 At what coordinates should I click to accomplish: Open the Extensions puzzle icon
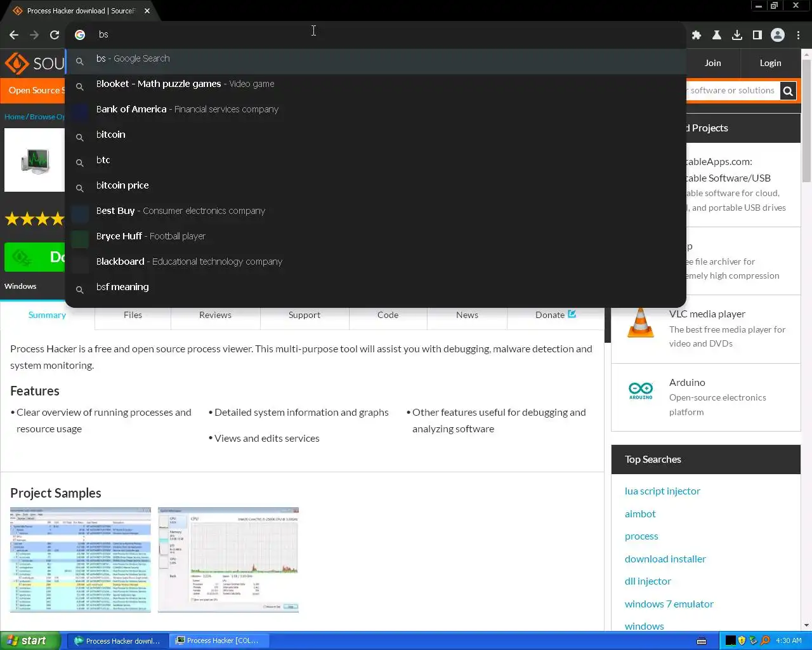pos(697,35)
